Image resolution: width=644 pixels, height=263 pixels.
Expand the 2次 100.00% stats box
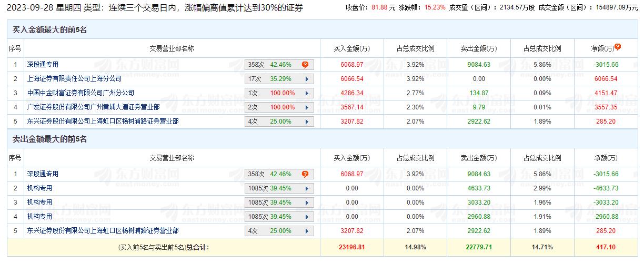pos(279,107)
